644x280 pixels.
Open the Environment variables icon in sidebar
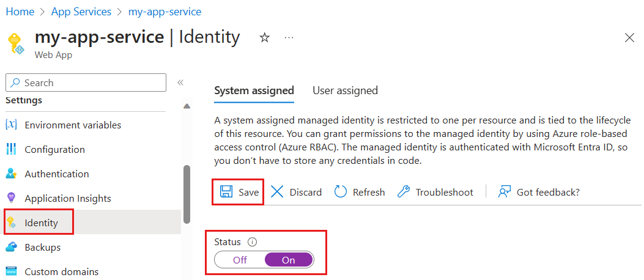tap(11, 125)
